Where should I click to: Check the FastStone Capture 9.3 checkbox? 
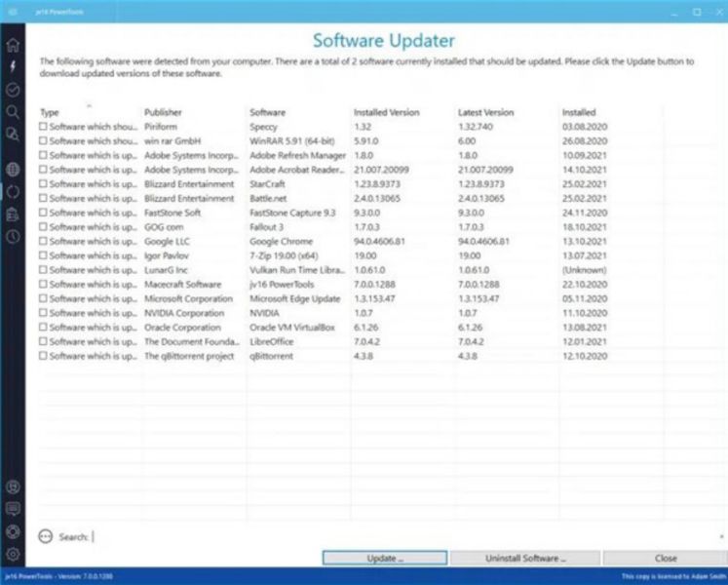(43, 213)
